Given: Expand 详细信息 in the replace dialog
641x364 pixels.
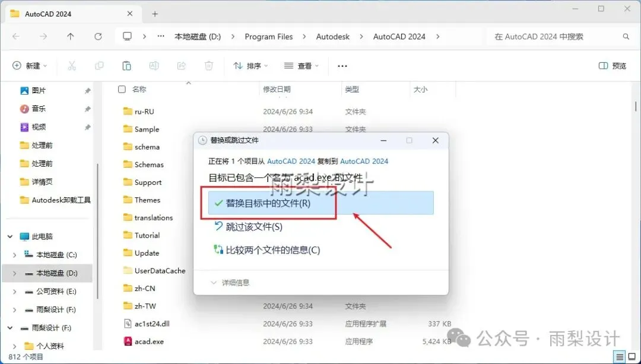Looking at the screenshot, I should point(230,283).
